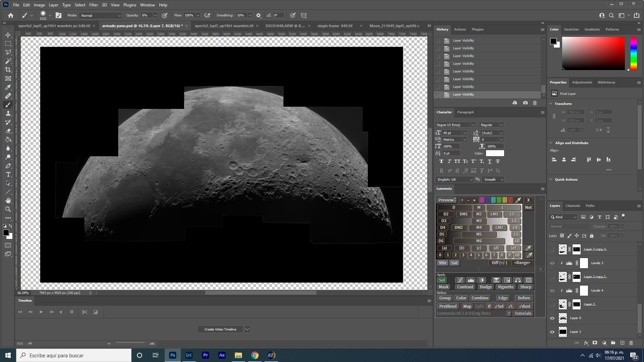Open the Filter menu
Viewport: 644px width, 362px height.
coord(94,5)
